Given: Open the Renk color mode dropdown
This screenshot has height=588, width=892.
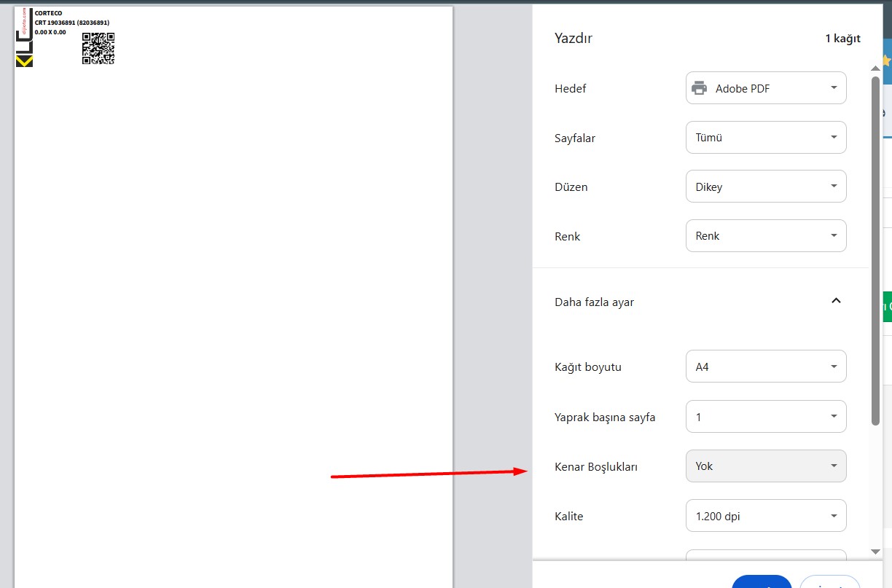Looking at the screenshot, I should tap(765, 236).
